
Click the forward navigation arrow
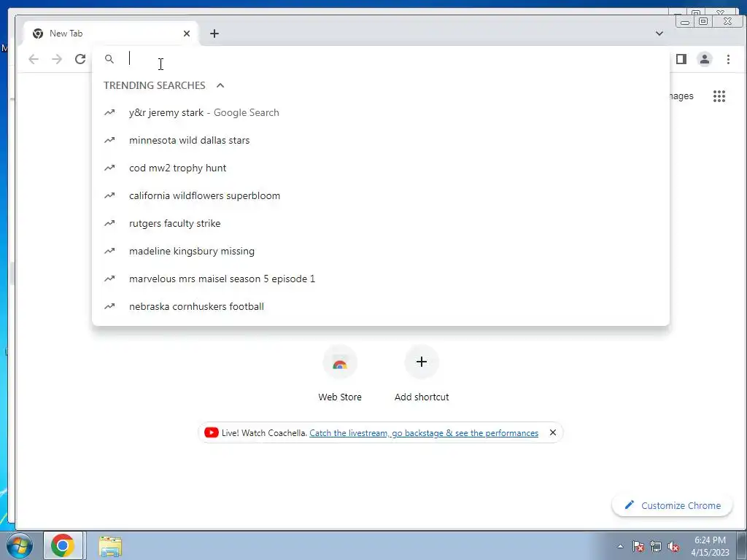(57, 59)
